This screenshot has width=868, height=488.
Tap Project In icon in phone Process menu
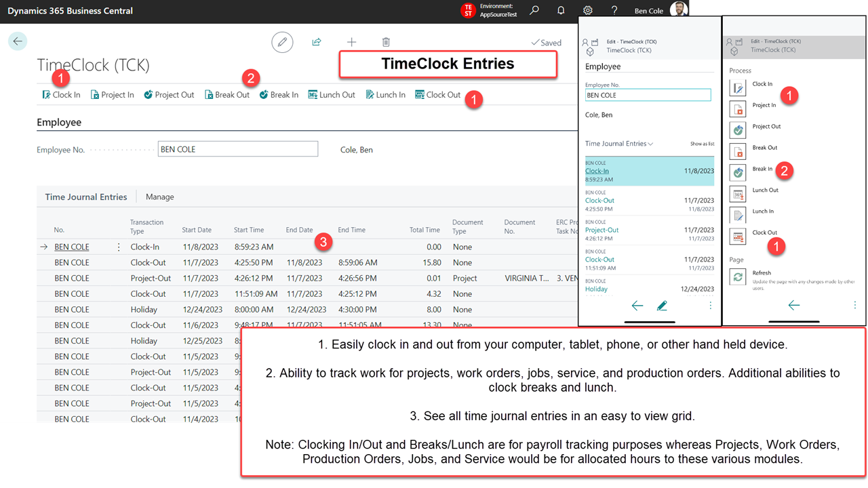coord(738,108)
